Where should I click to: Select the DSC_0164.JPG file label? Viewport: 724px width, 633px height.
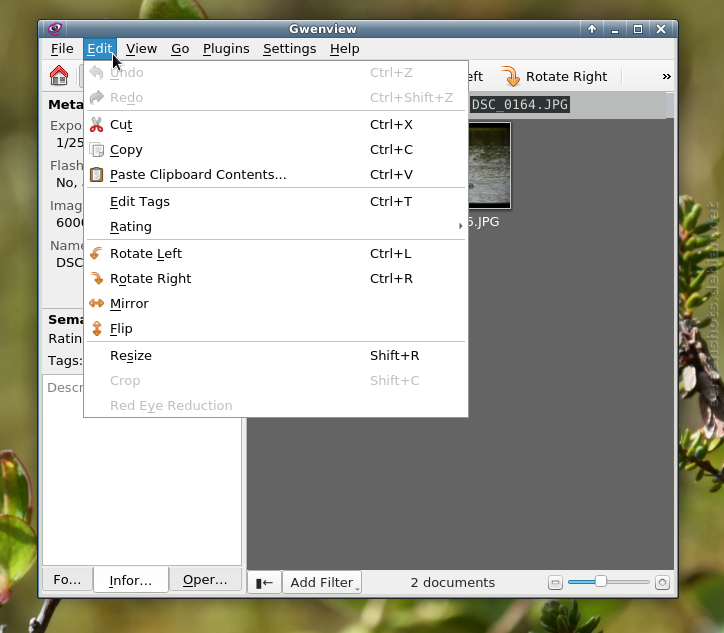519,104
